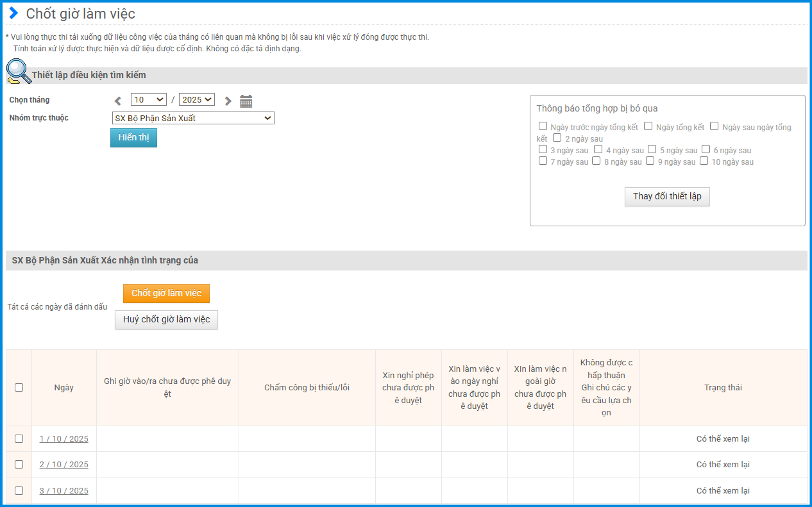Expand the SX Bộ Phận Sản Xuất dropdown

point(192,118)
